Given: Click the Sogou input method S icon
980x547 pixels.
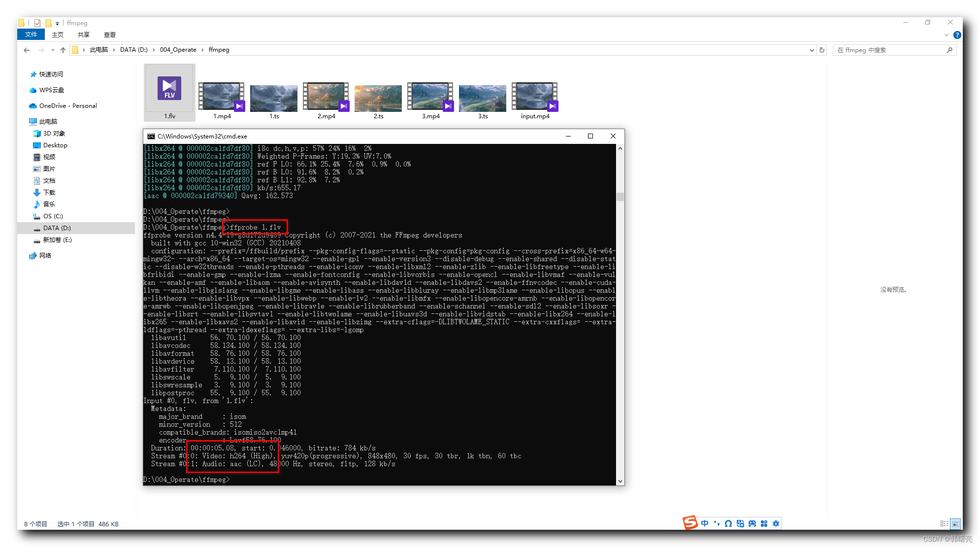Looking at the screenshot, I should pos(690,523).
